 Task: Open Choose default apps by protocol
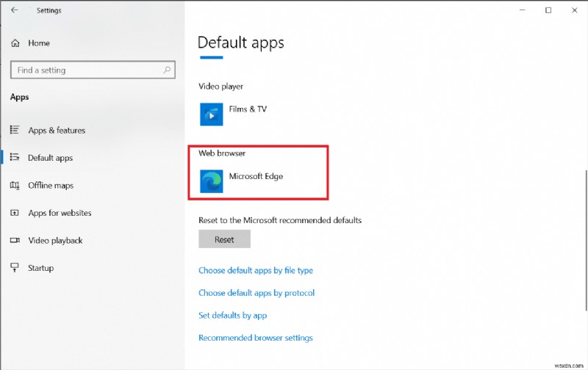pyautogui.click(x=257, y=293)
